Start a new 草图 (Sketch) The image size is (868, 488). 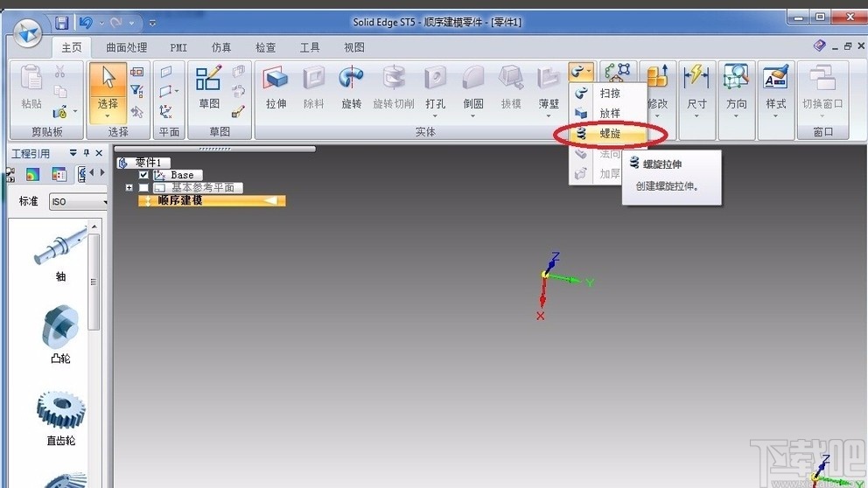pos(209,87)
